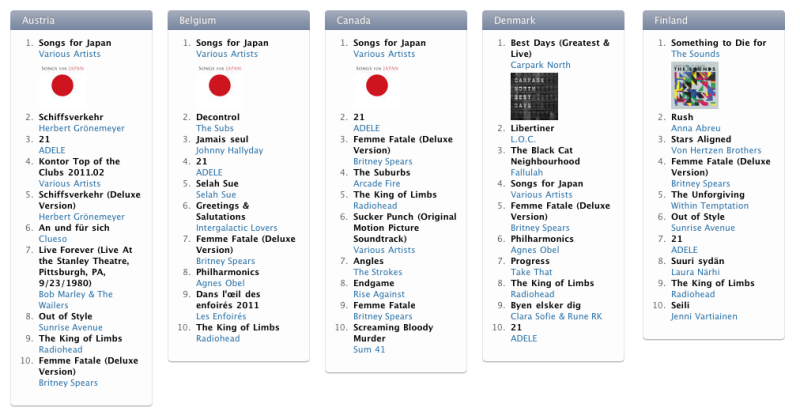Screen dimensions: 800x415
Task: Open album Suuri sydän in Finland list
Action: point(697,261)
